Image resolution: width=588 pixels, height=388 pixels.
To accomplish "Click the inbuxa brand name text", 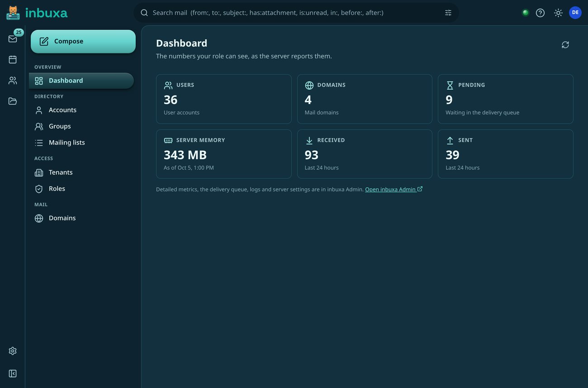I will click(x=46, y=13).
